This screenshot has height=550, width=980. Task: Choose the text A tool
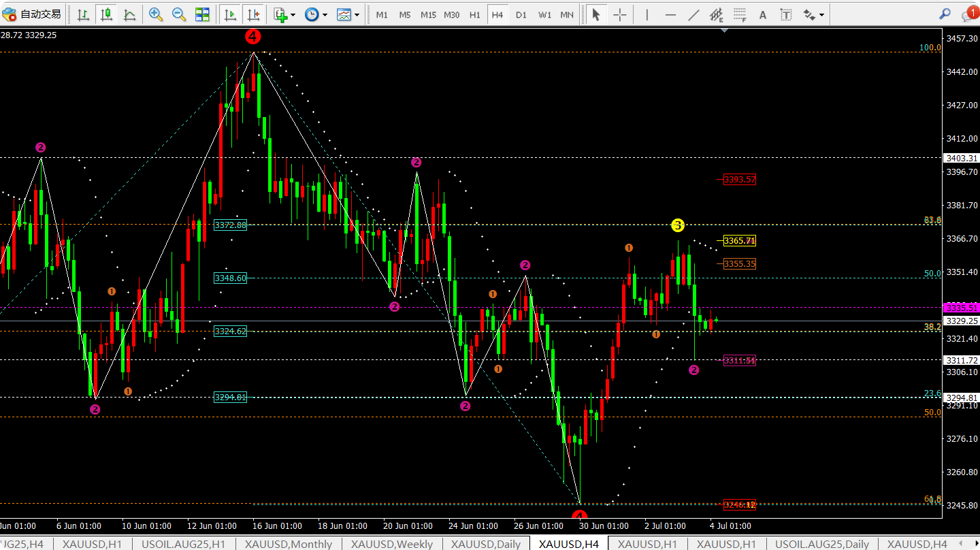point(763,14)
